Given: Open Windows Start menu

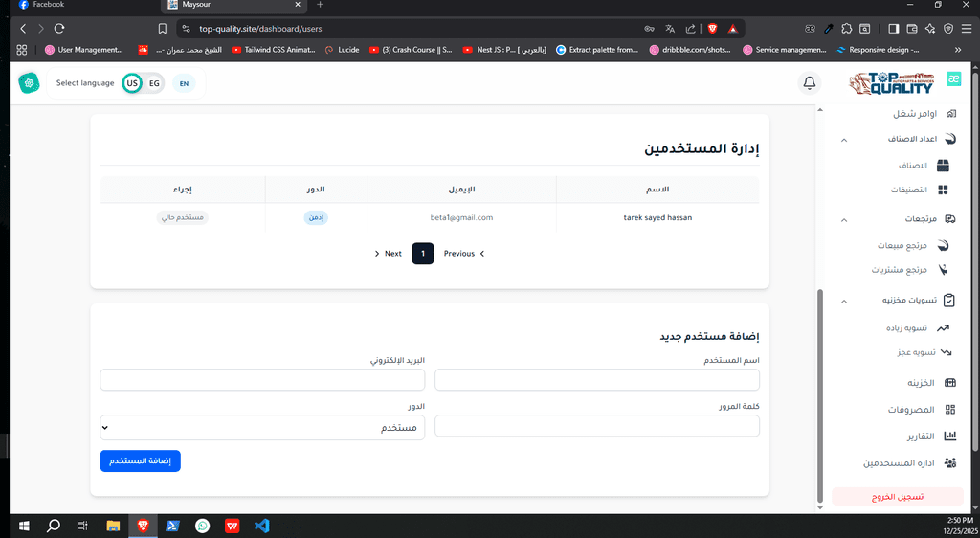Looking at the screenshot, I should point(24,527).
